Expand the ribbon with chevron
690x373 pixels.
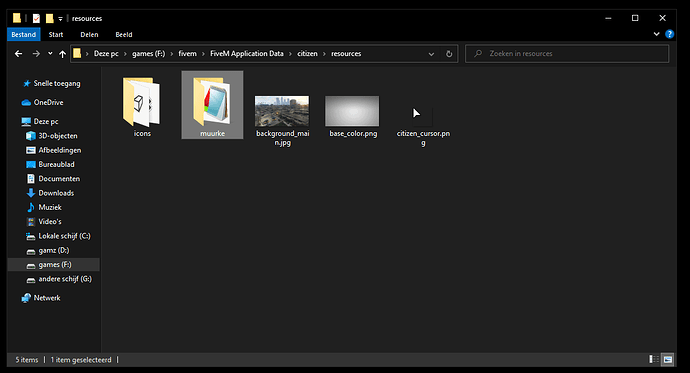(x=656, y=34)
